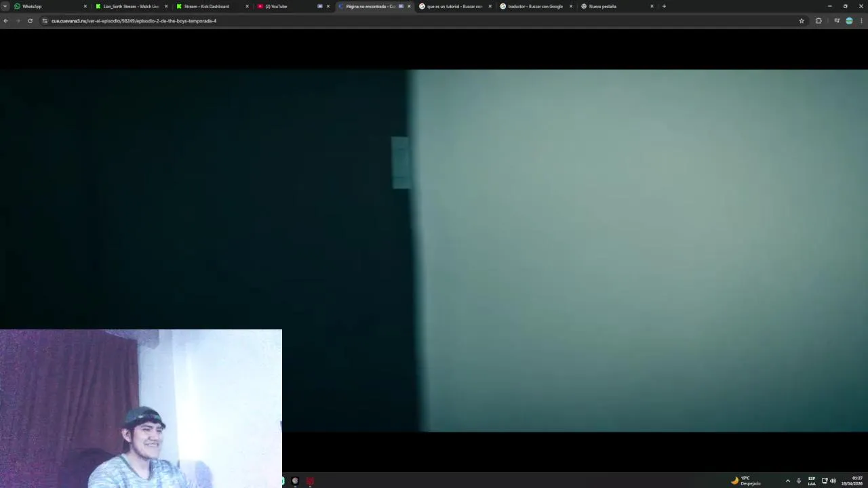Close the YouTube tab
Screen dimensions: 868x488
coord(328,6)
